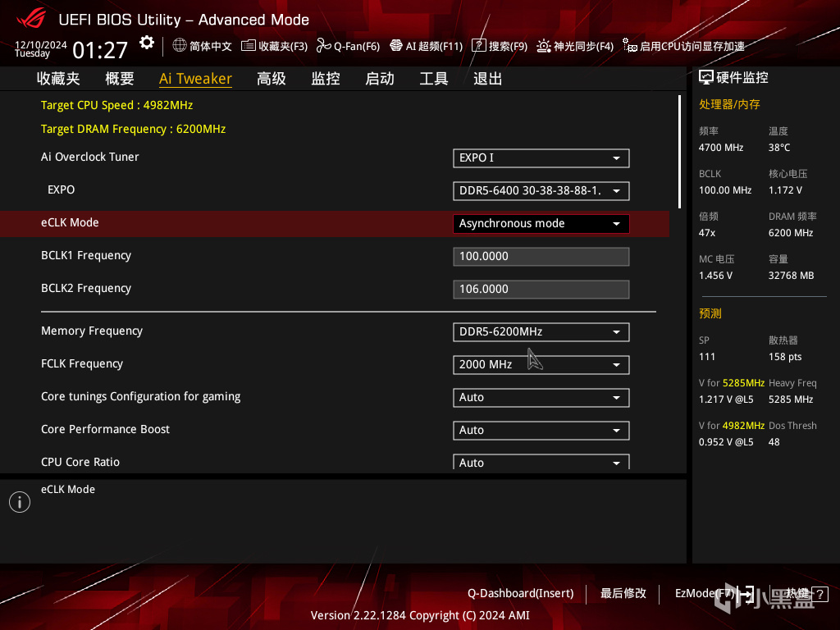Click the 处理器/内存 section heading
Viewport: 840px width, 630px height.
(x=729, y=104)
